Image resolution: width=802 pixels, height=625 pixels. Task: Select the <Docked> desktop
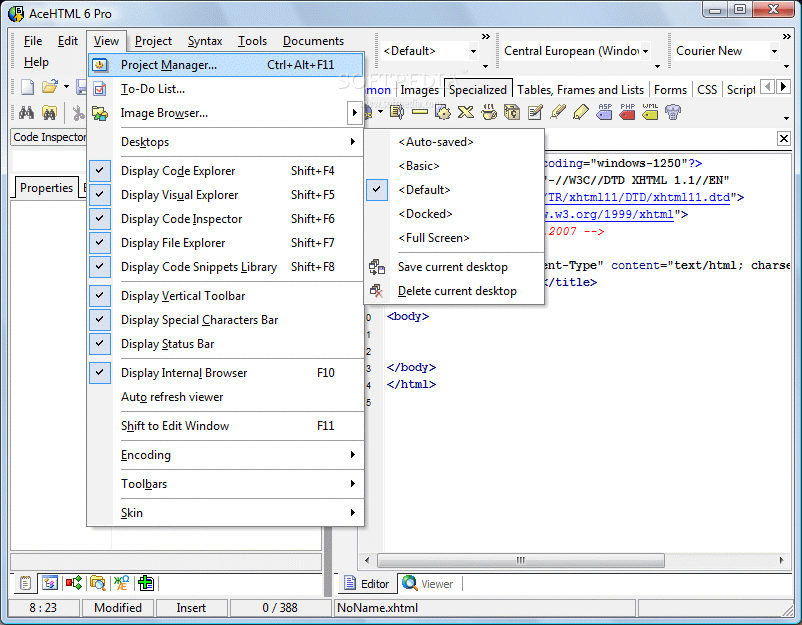[x=454, y=214]
